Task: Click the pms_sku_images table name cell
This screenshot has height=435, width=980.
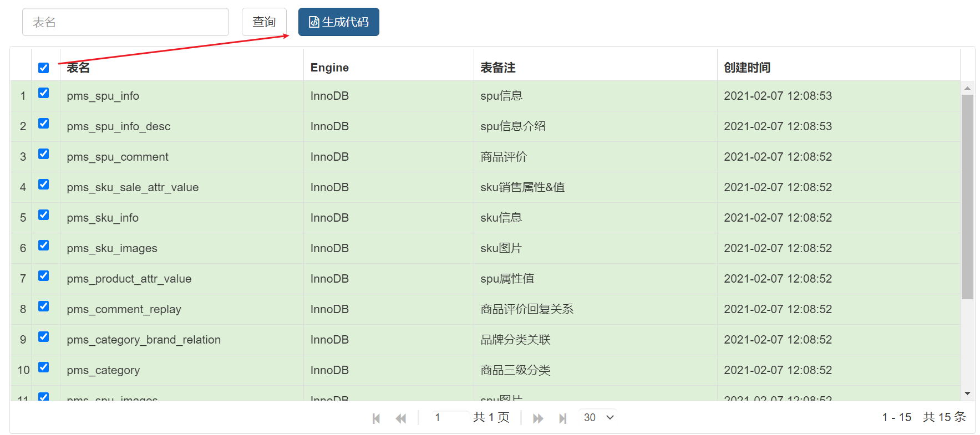Action: click(x=182, y=248)
